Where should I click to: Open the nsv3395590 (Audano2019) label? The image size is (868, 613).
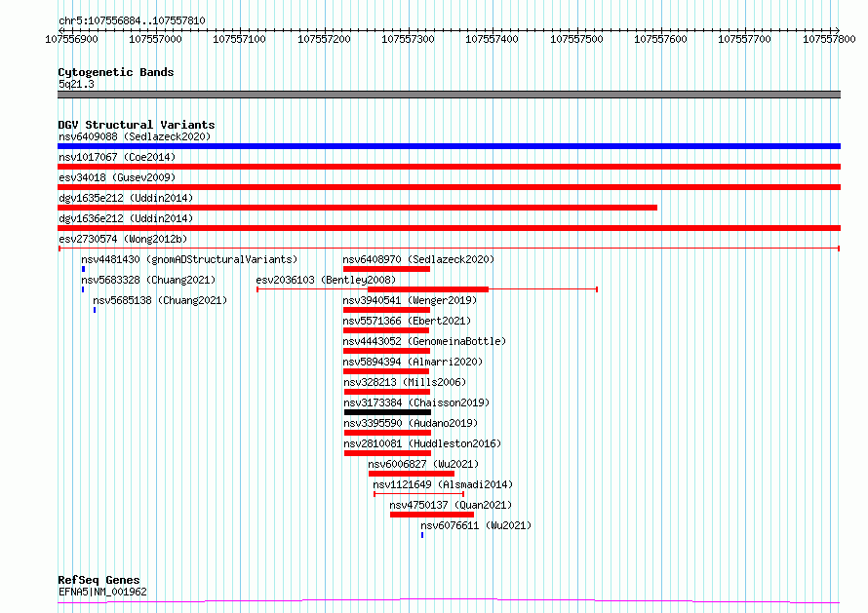(411, 423)
